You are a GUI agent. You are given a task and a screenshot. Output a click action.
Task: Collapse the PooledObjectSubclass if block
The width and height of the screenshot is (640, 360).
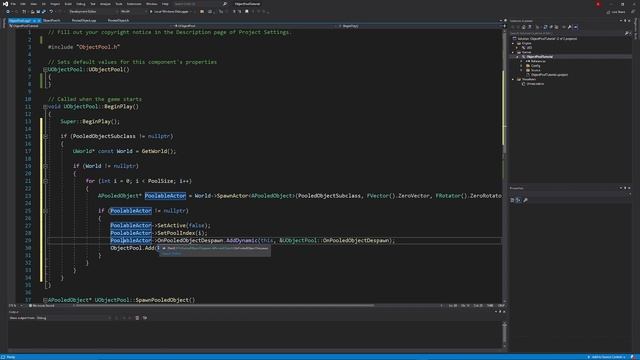[45, 136]
